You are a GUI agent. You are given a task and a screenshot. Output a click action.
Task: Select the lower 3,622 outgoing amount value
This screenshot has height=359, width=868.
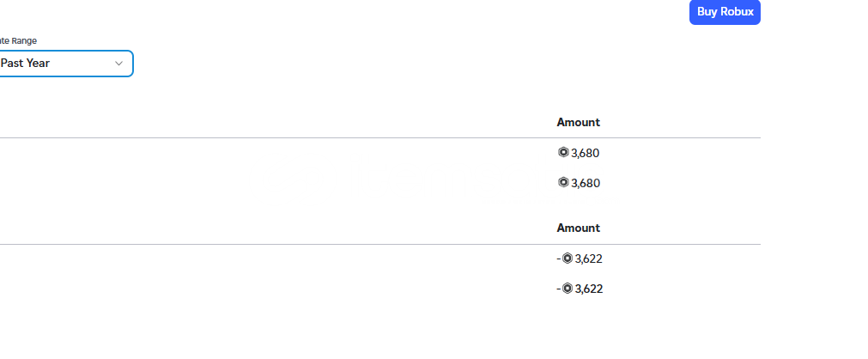[x=589, y=289]
